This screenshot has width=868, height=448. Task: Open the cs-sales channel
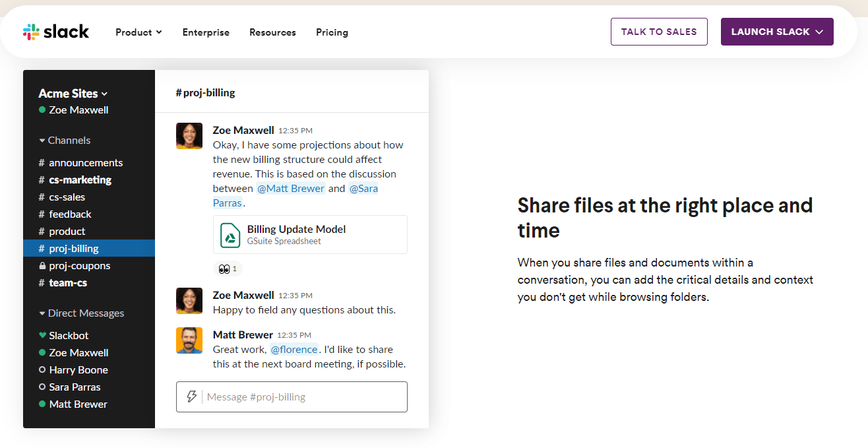tap(89, 197)
